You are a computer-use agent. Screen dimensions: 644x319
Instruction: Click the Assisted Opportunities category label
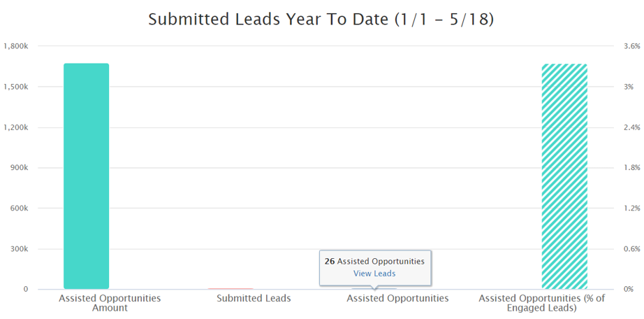397,299
